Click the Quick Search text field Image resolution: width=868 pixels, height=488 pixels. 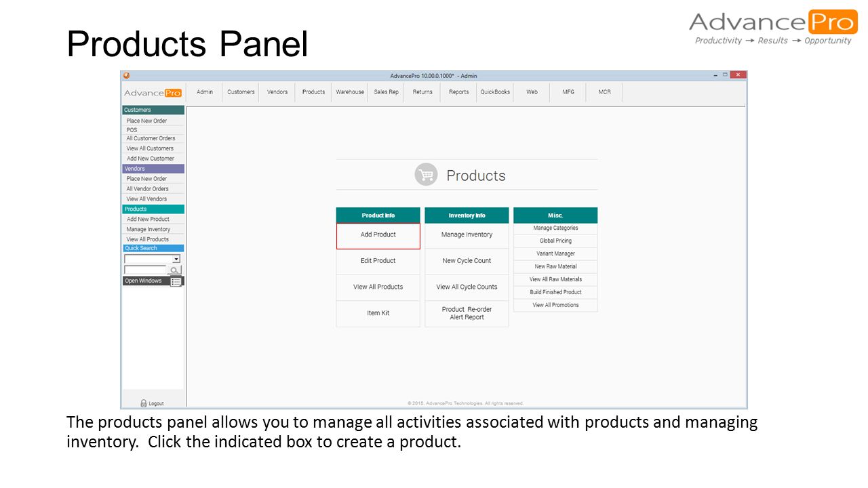144,270
